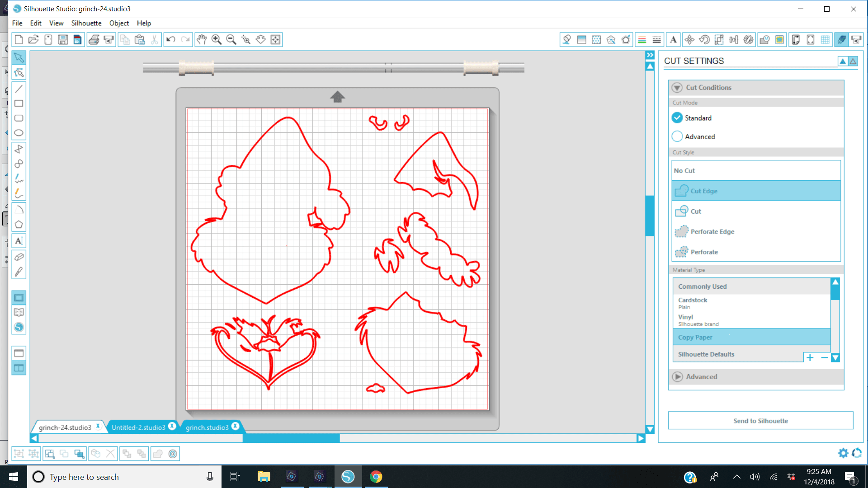This screenshot has width=868, height=488.
Task: Click the material list scroll-up arrow
Action: click(835, 282)
